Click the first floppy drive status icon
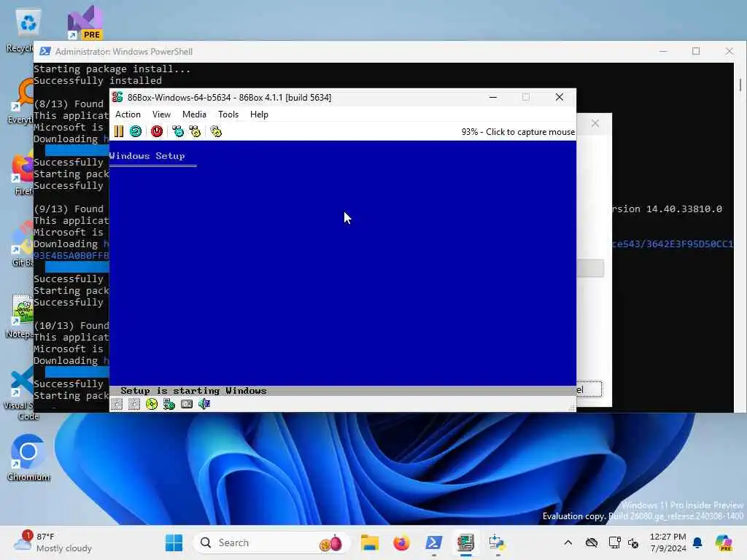 (x=117, y=404)
